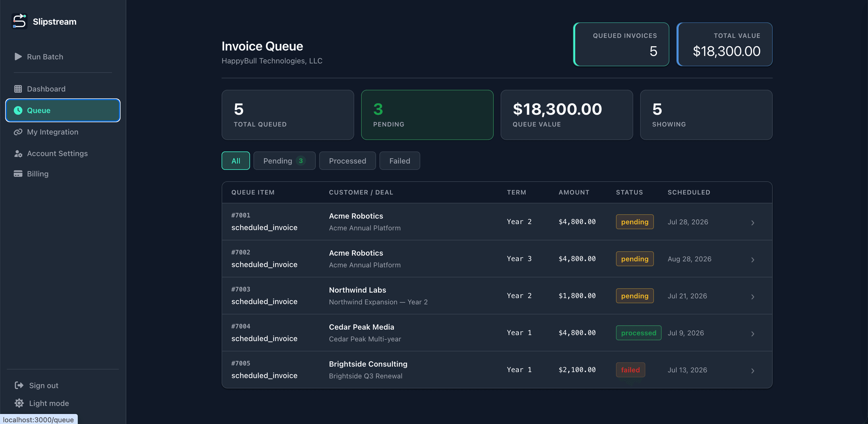Click the Billing card icon
Image resolution: width=868 pixels, height=424 pixels.
tap(18, 174)
